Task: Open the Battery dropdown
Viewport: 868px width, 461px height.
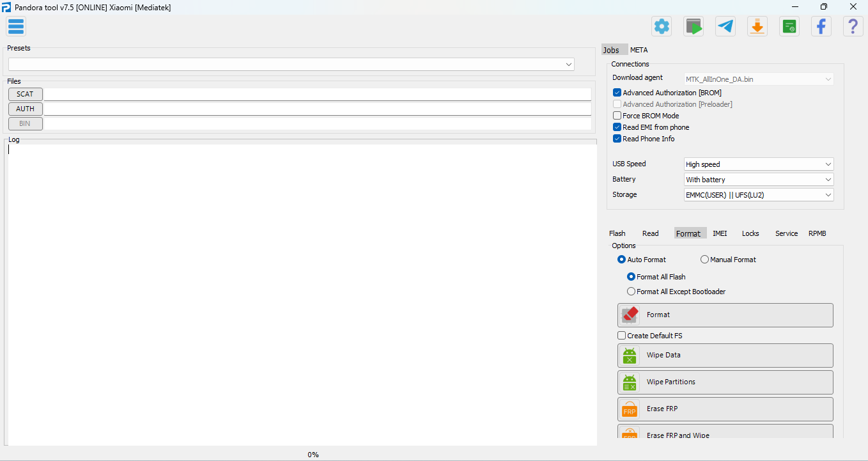Action: 759,180
